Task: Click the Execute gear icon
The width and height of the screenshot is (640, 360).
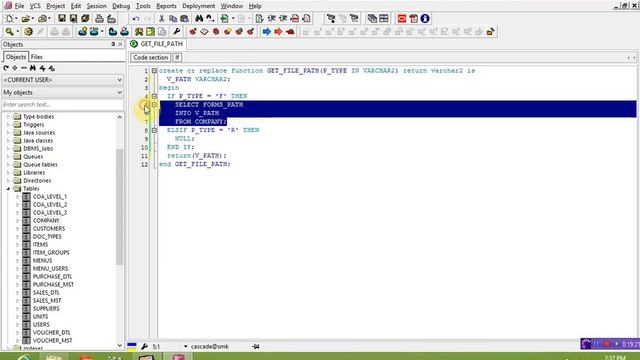Action: tap(28, 31)
